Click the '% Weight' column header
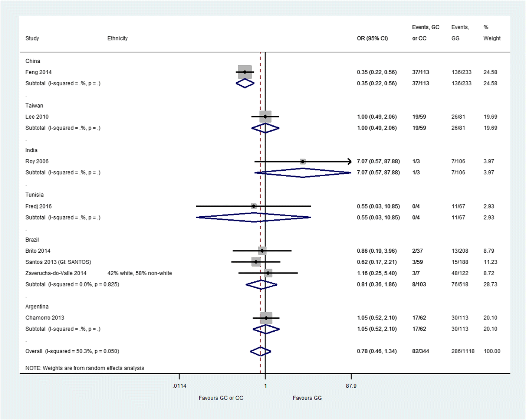The image size is (526, 420). (492, 33)
